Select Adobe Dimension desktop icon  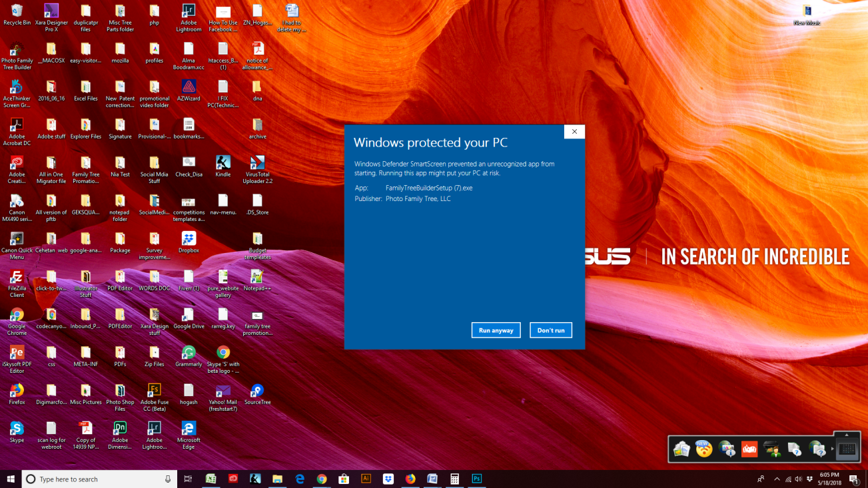coord(120,435)
